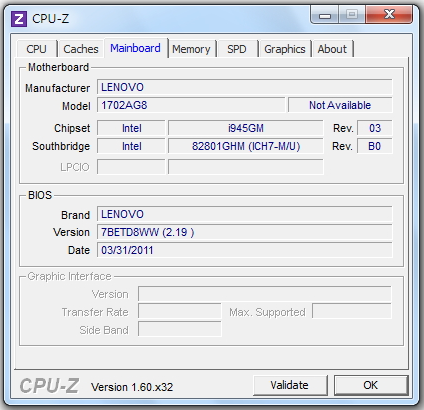Click the 82801GHM (ICH7-M/U) field
The image size is (424, 410).
246,146
